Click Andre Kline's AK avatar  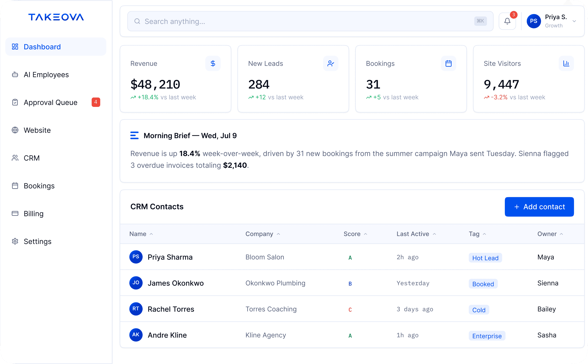tap(136, 335)
